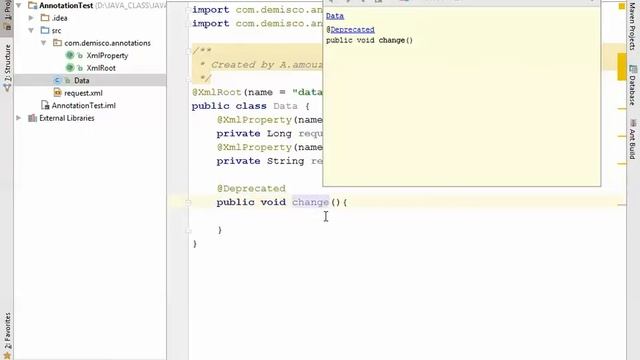Fold the Javadoc comment block
Viewport: 640px width, 360px height.
pyautogui.click(x=188, y=51)
